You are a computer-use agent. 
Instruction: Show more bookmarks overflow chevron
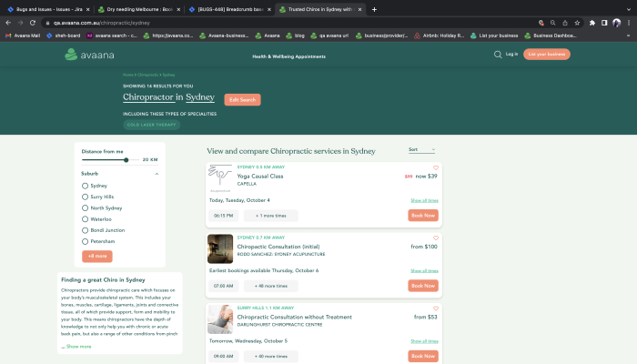[629, 35]
